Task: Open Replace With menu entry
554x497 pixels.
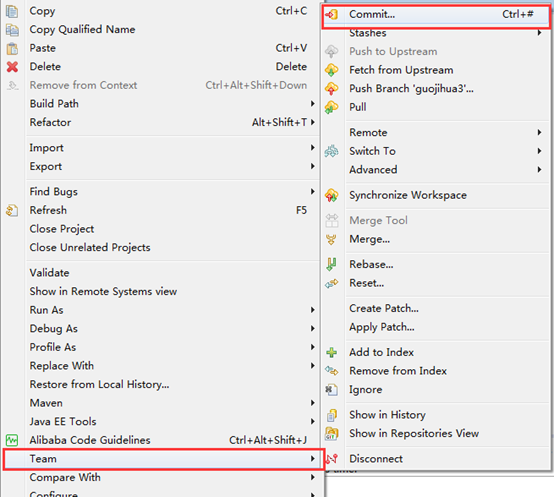Action: tap(62, 366)
